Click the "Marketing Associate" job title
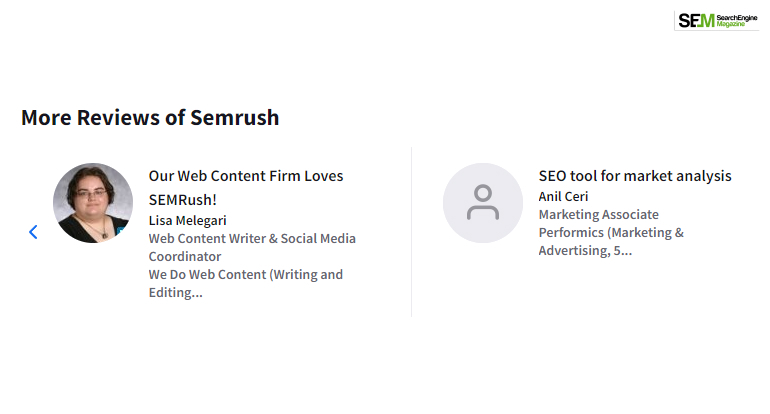The height and width of the screenshot is (414, 770). pos(599,215)
